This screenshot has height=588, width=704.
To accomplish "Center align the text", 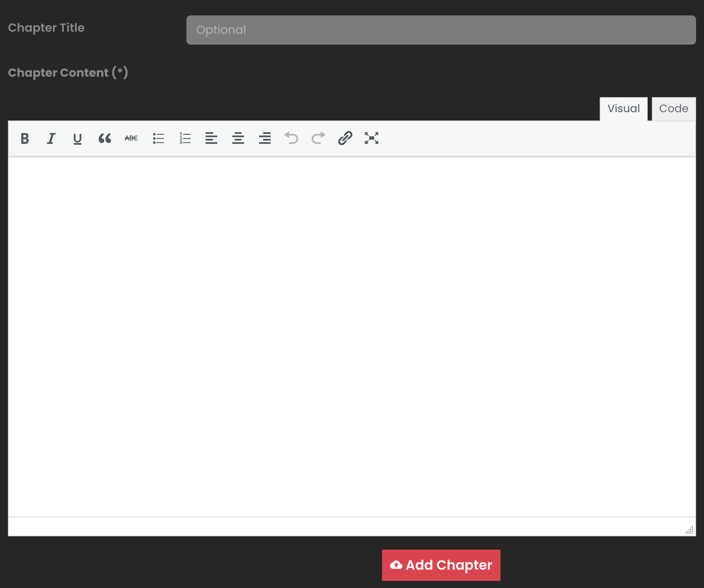I will [x=238, y=138].
